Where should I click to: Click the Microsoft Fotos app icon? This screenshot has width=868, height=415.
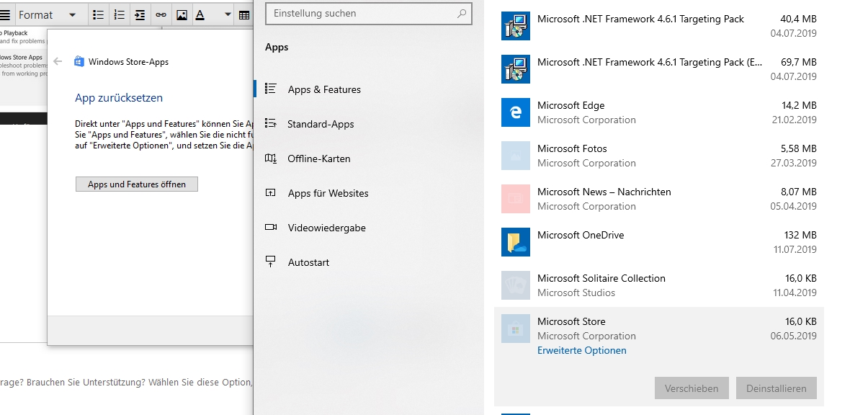point(516,156)
